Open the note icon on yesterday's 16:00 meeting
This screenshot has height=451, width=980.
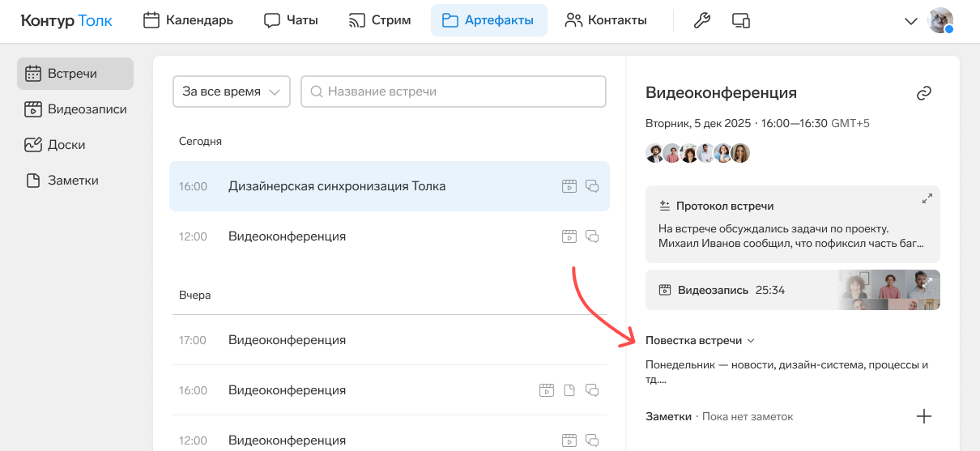[x=569, y=390]
